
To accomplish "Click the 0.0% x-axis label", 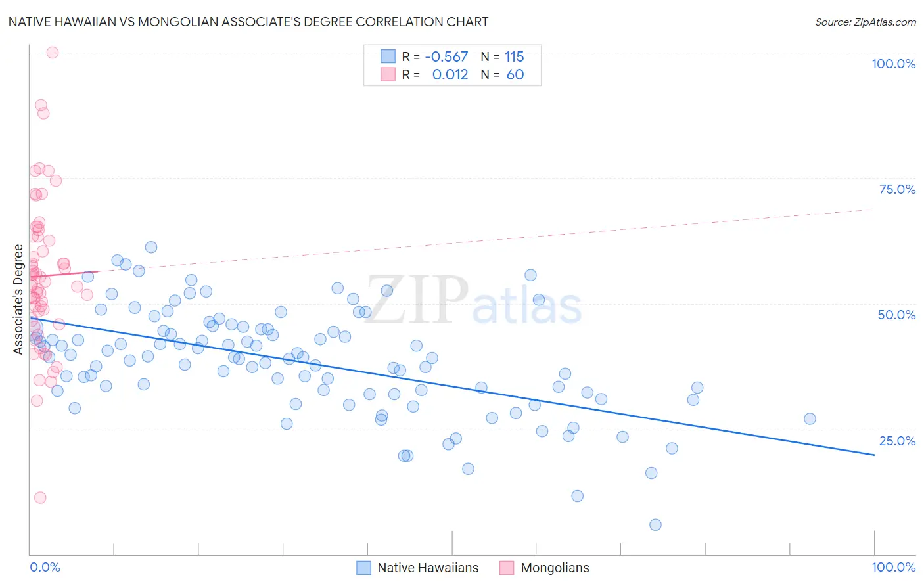I will pyautogui.click(x=45, y=567).
